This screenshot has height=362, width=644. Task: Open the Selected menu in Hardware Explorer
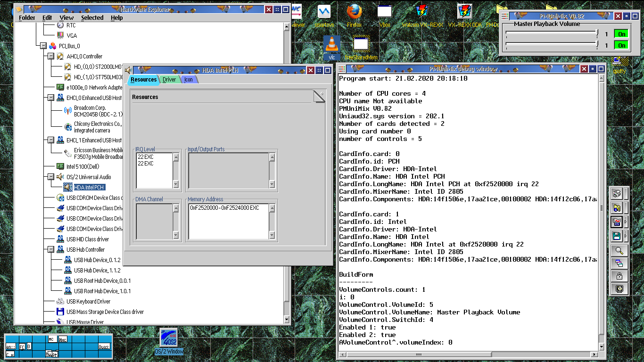(92, 18)
